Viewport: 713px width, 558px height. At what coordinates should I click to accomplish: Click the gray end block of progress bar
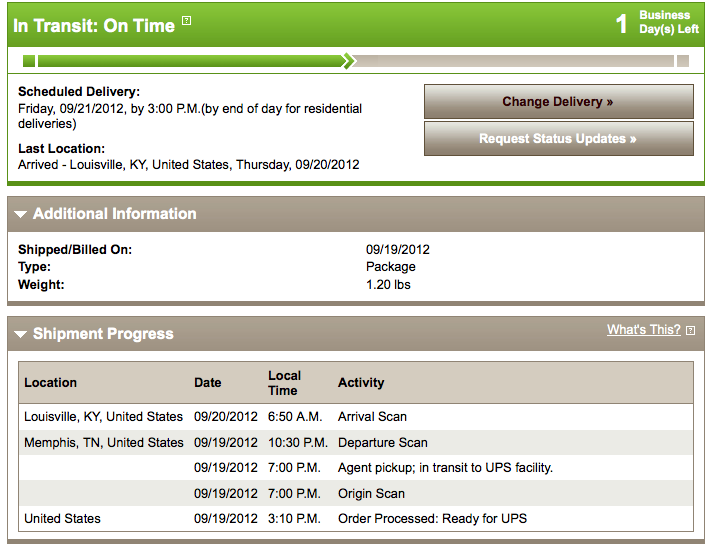click(683, 61)
